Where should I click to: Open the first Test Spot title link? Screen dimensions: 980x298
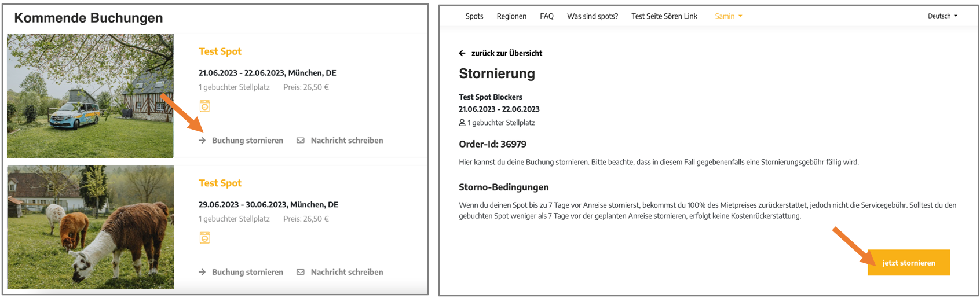pos(220,51)
